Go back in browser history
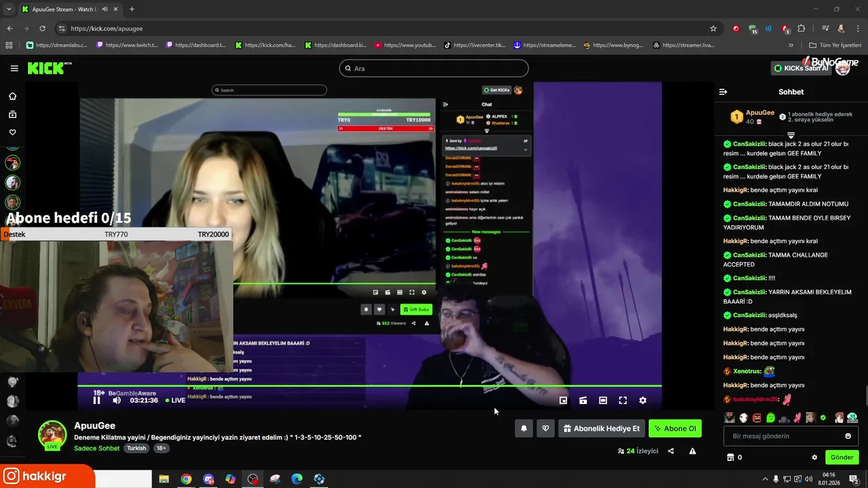 (9, 28)
